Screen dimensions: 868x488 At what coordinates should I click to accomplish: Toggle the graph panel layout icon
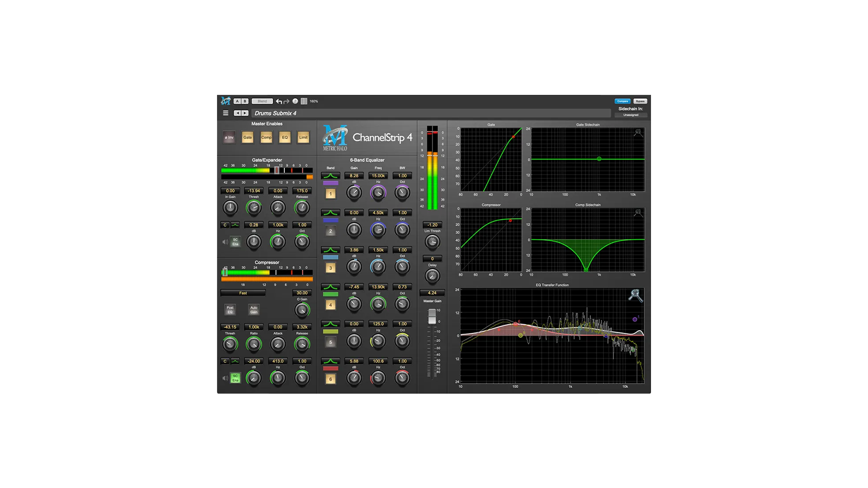tap(304, 101)
